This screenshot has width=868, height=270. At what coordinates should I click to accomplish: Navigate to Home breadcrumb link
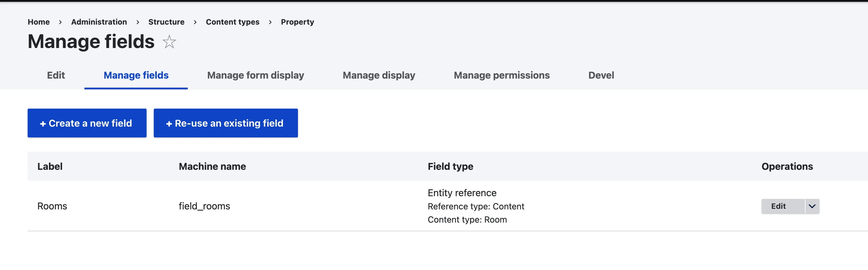pos(38,22)
